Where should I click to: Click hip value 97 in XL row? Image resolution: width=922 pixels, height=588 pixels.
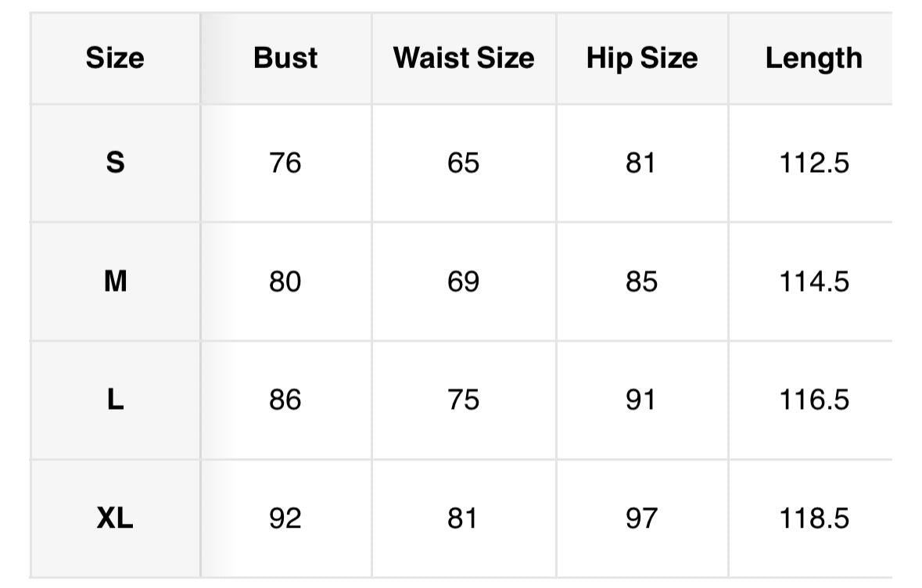click(641, 518)
